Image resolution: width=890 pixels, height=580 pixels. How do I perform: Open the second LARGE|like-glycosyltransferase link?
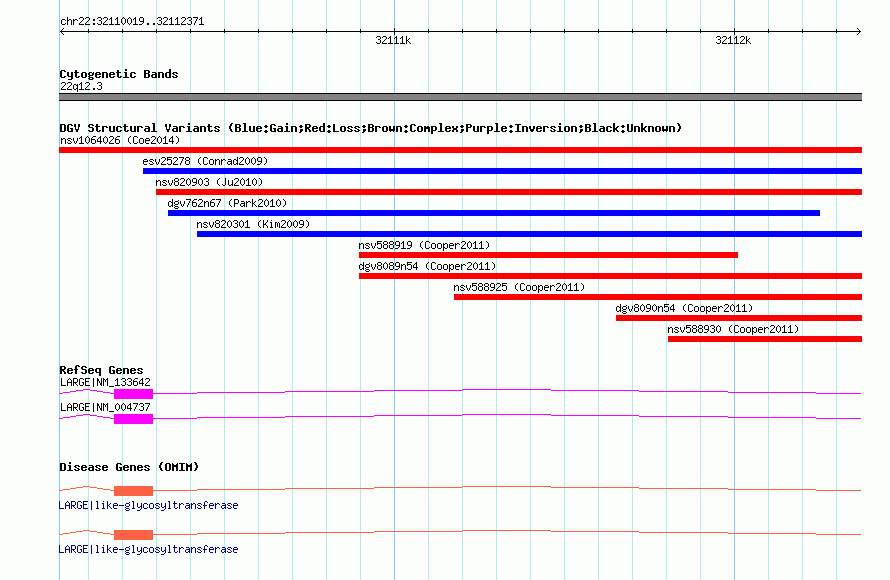point(149,549)
